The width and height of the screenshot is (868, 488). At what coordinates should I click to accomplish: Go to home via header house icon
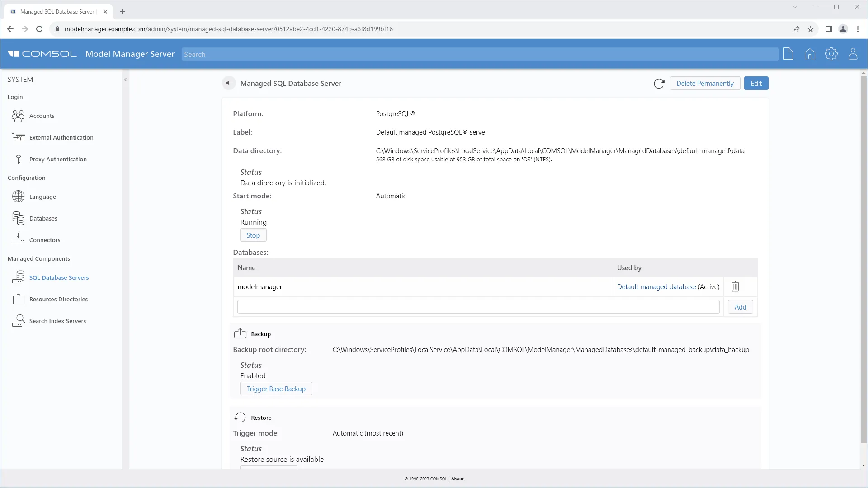coord(810,54)
